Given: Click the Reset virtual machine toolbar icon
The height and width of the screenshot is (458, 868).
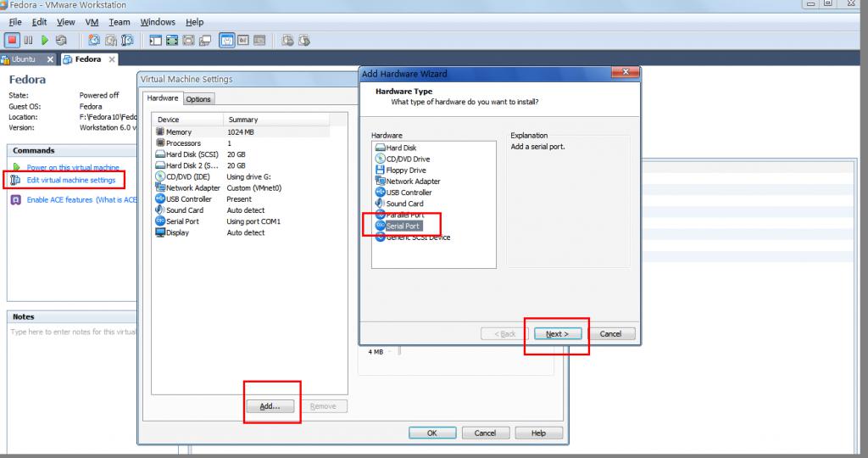Looking at the screenshot, I should coord(61,41).
